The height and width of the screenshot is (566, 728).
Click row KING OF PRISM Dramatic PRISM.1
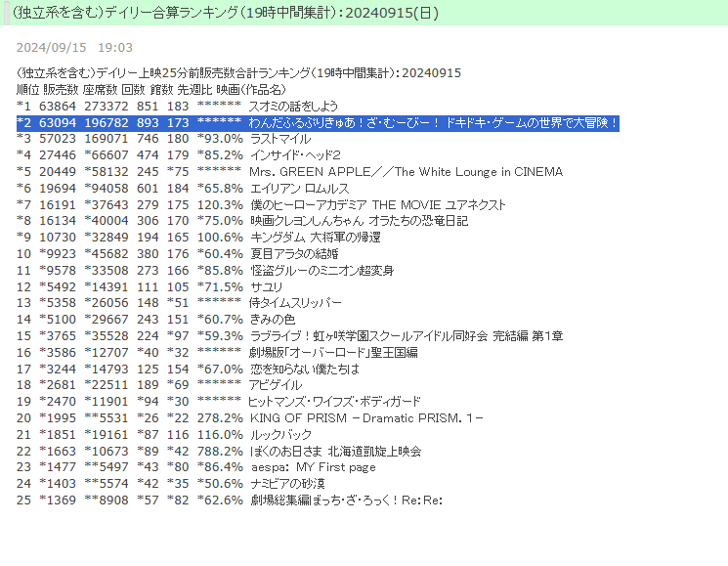250,418
